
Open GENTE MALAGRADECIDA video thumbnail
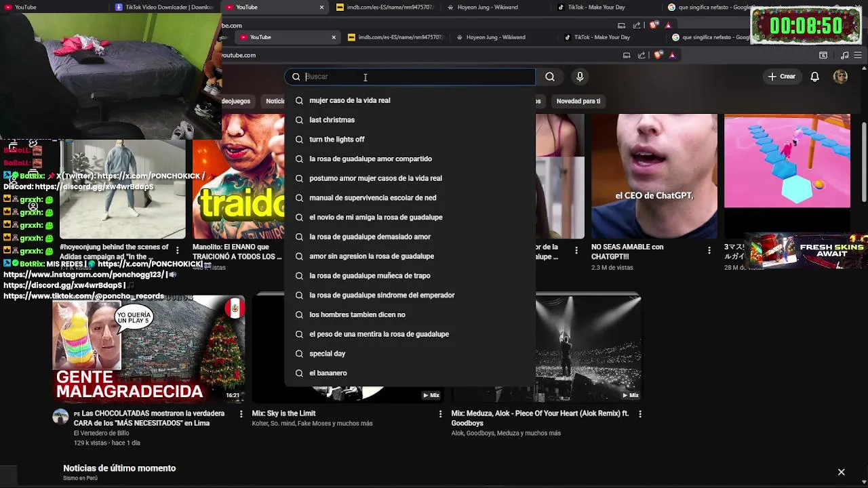(x=149, y=348)
